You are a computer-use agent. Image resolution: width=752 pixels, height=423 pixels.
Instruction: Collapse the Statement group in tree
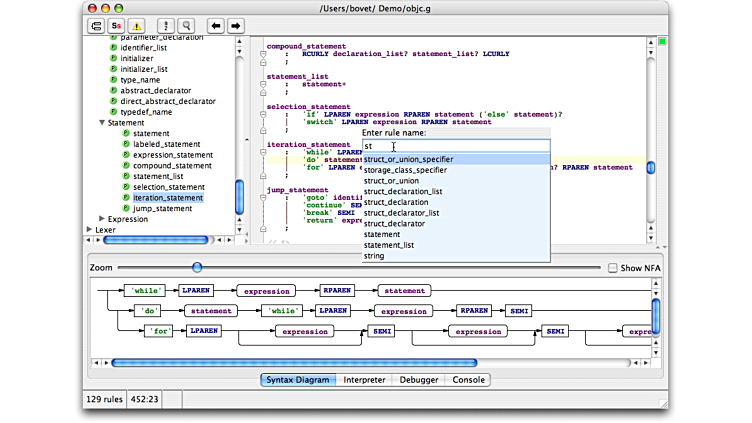point(102,123)
